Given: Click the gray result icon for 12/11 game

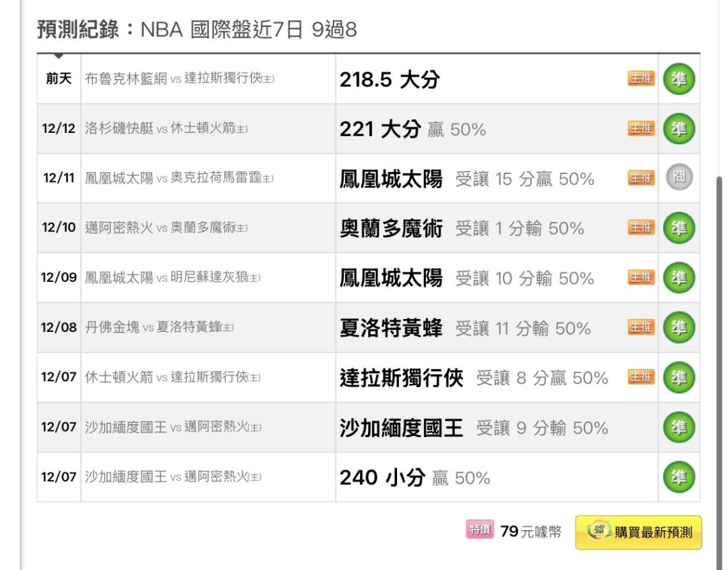Looking at the screenshot, I should 679,178.
